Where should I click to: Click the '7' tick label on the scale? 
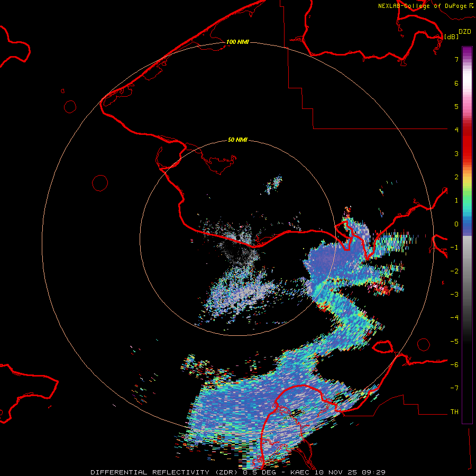(456, 60)
